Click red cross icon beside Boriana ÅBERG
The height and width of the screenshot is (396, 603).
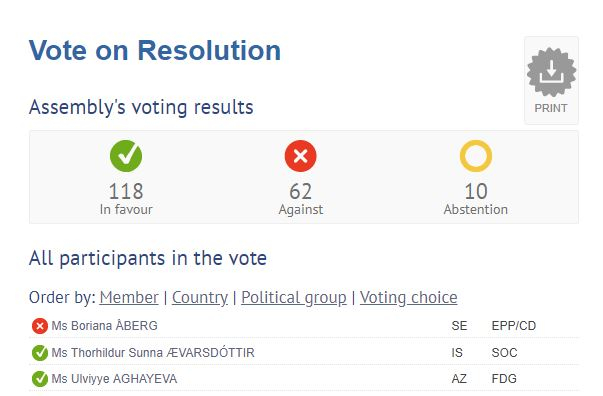(x=40, y=326)
